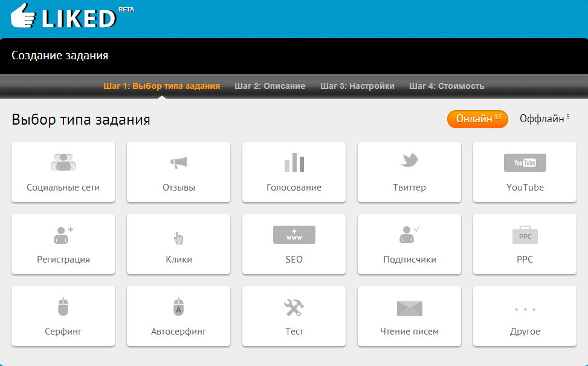
Task: Choose the PPC label
Action: pyautogui.click(x=525, y=260)
